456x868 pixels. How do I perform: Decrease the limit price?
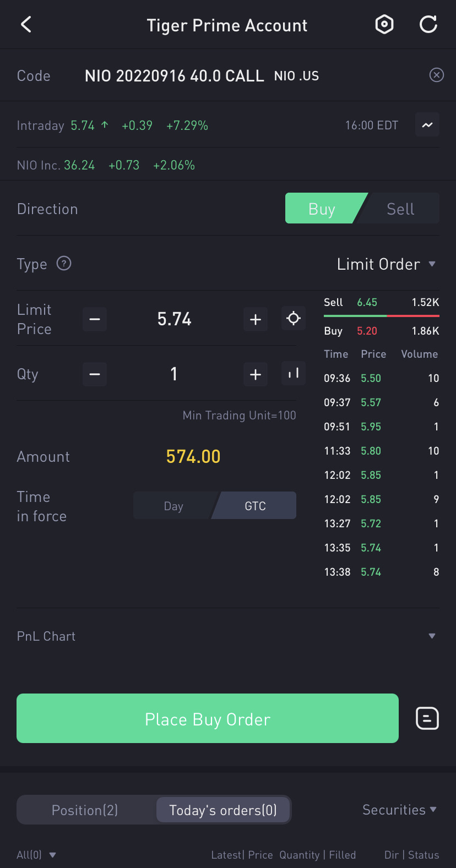pyautogui.click(x=95, y=319)
